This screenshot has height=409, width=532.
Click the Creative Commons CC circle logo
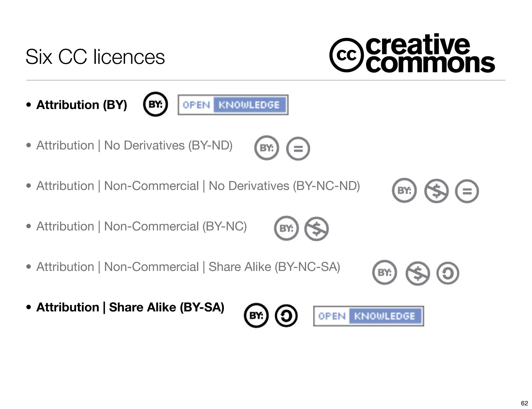click(x=346, y=55)
